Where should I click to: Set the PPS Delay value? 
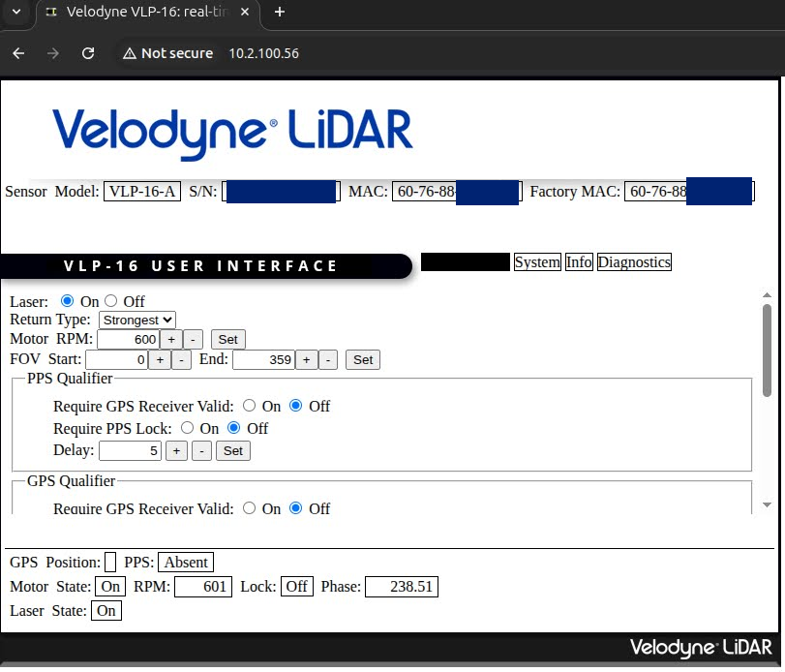[x=233, y=450]
